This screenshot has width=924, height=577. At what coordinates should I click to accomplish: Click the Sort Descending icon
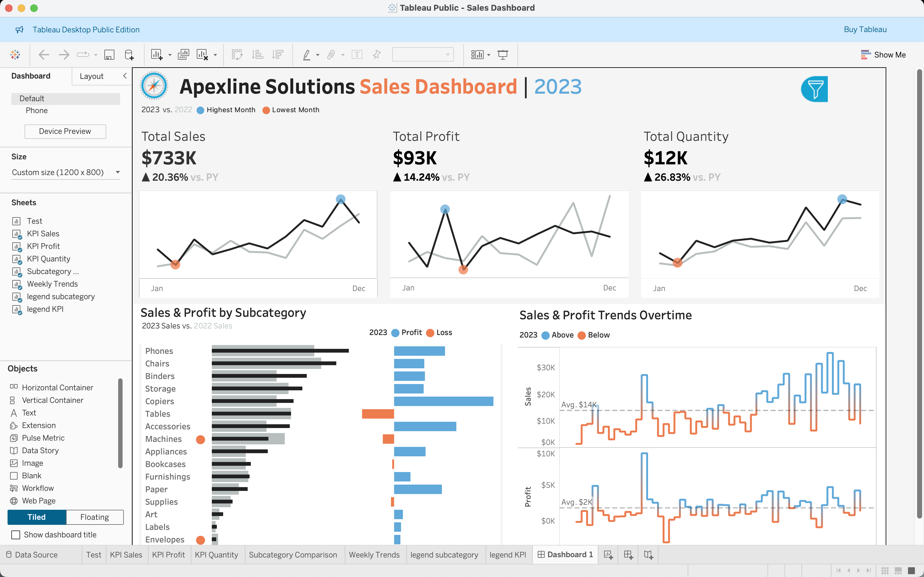(278, 55)
